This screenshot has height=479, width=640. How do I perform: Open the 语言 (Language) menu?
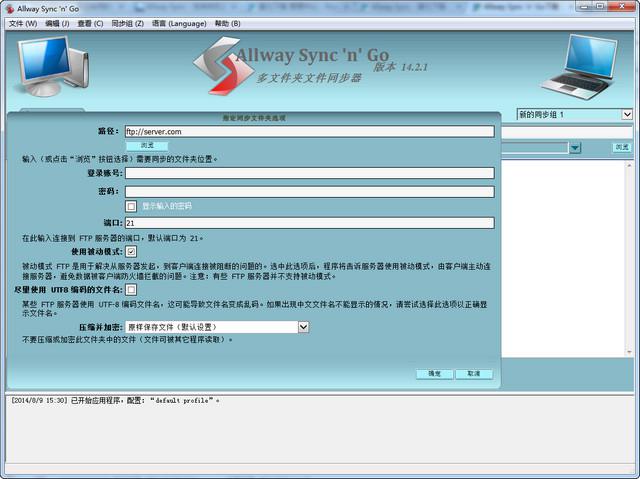(179, 24)
